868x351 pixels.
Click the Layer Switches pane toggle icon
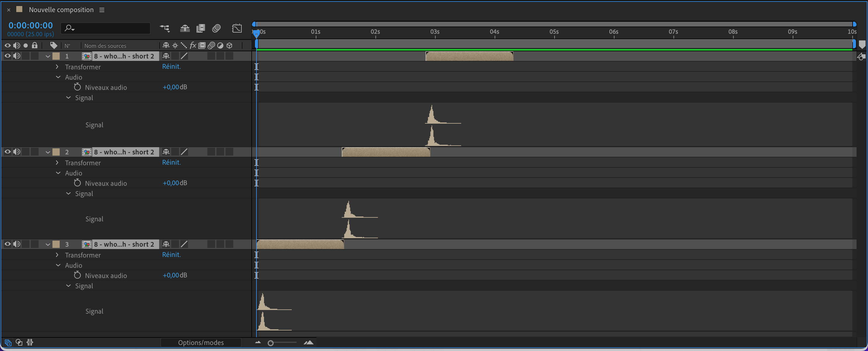[8, 343]
